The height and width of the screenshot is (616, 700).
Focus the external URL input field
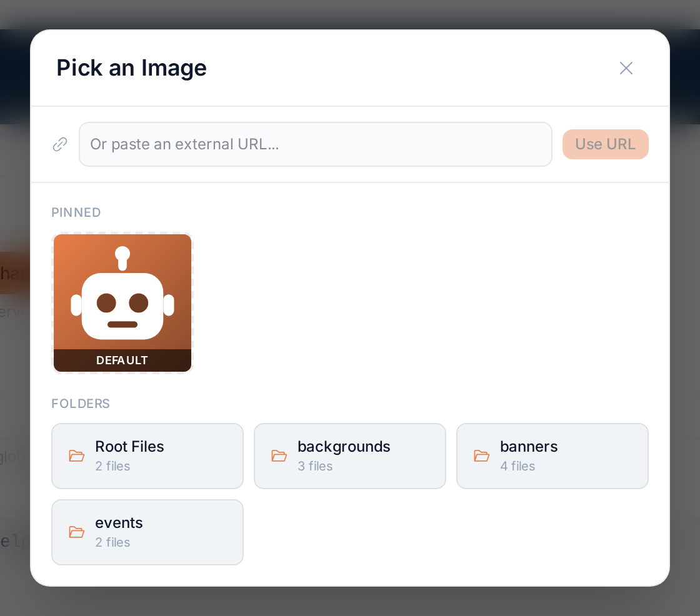coord(315,144)
